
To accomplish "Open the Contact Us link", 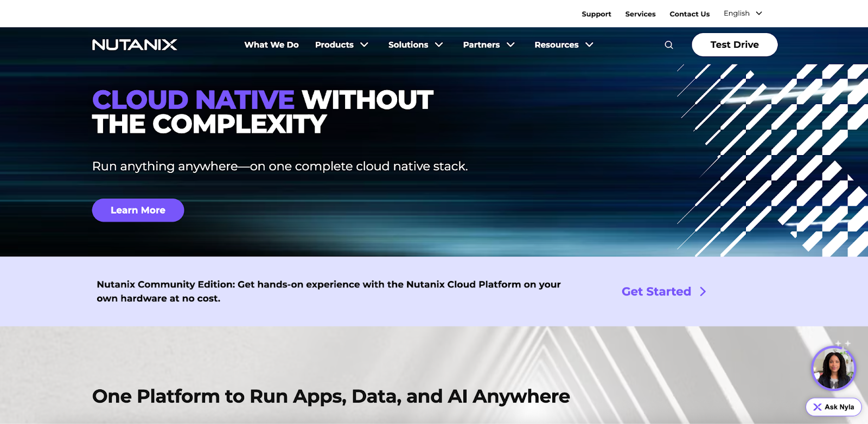I will point(690,14).
